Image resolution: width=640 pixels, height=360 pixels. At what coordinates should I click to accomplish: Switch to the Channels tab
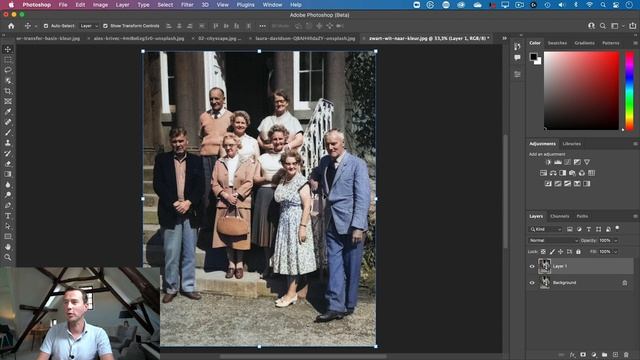(x=559, y=216)
